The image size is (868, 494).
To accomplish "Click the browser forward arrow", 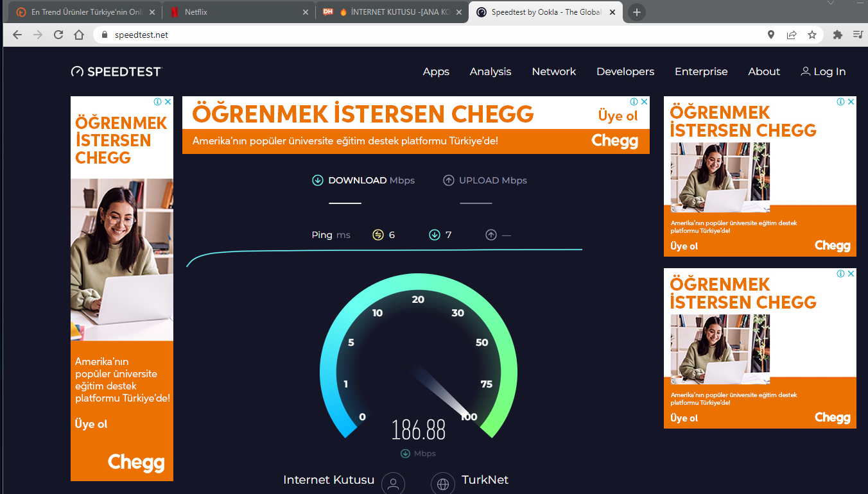I will click(38, 35).
